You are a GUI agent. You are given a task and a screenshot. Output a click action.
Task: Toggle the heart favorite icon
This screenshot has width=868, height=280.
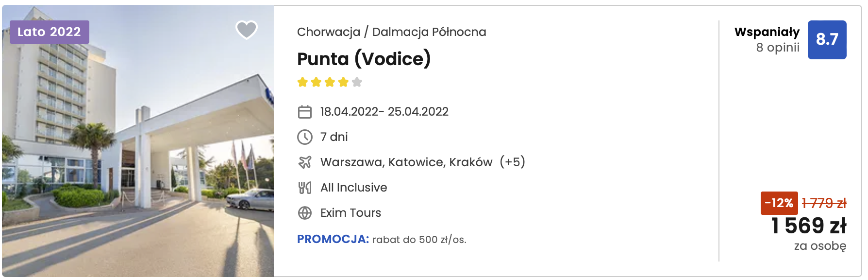click(x=246, y=30)
